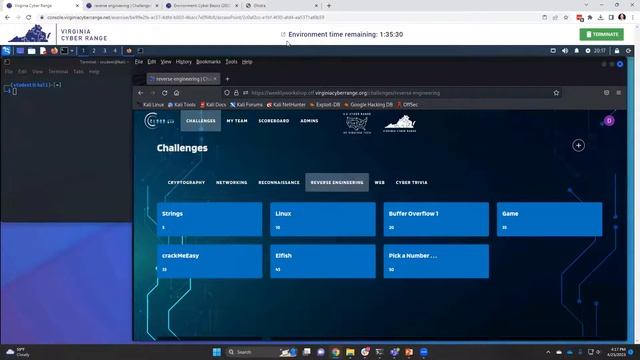Open Chrome from the Windows taskbar
This screenshot has width=640, height=360.
[336, 352]
